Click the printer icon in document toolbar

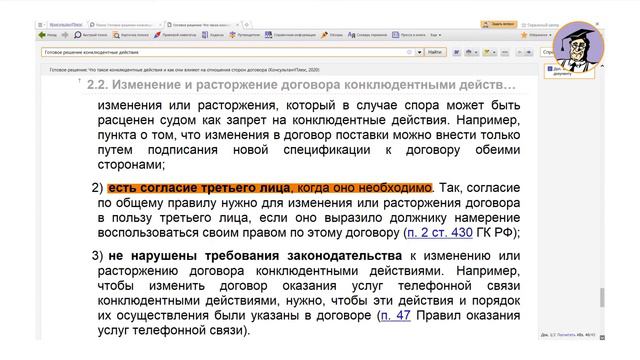coord(469,52)
